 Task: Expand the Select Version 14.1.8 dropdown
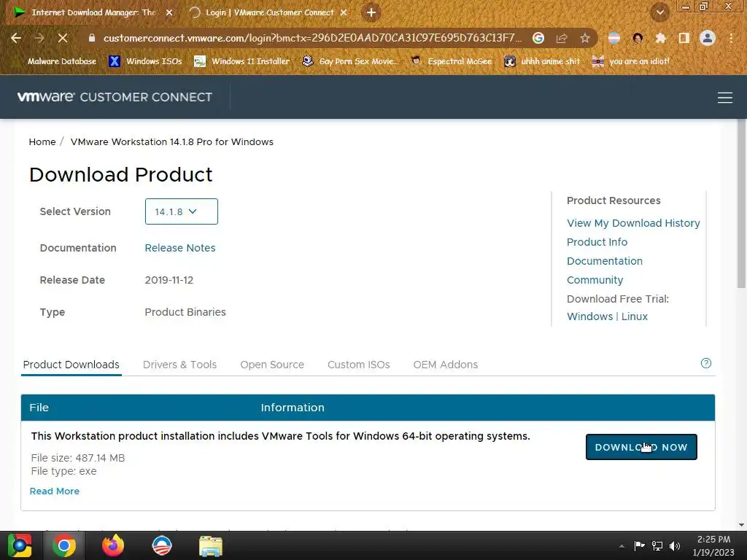pos(181,211)
